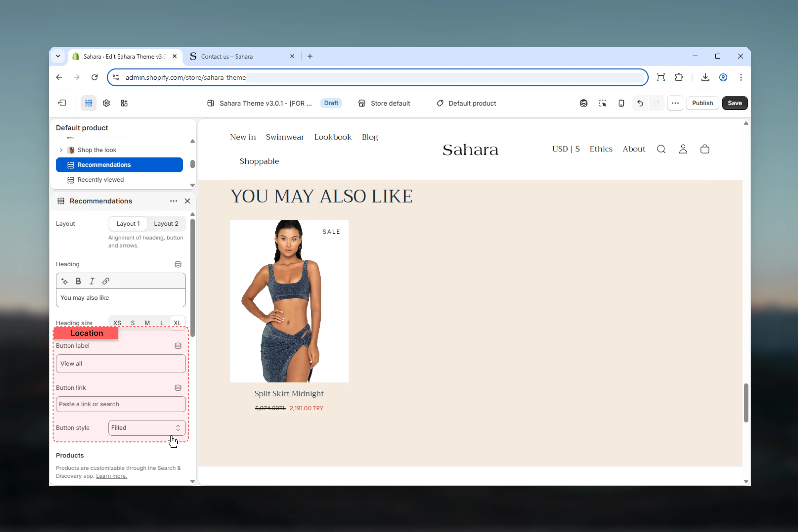Click the AI generate text icon in Heading toolbar
Screen dimensions: 798x532
point(64,281)
